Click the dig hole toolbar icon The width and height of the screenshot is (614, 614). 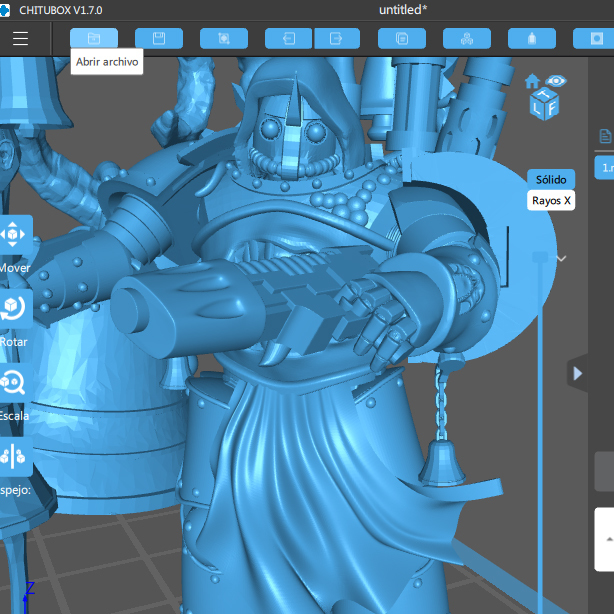pyautogui.click(x=594, y=38)
